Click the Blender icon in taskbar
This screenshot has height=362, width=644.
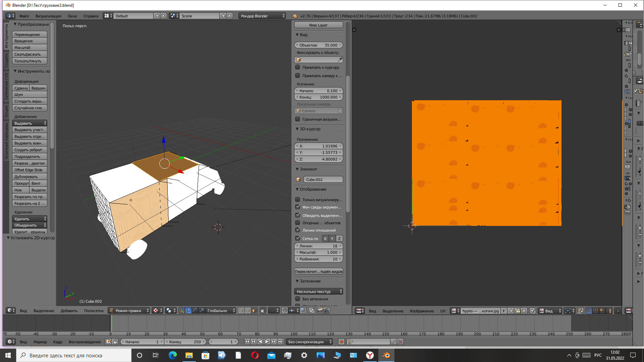point(386,355)
